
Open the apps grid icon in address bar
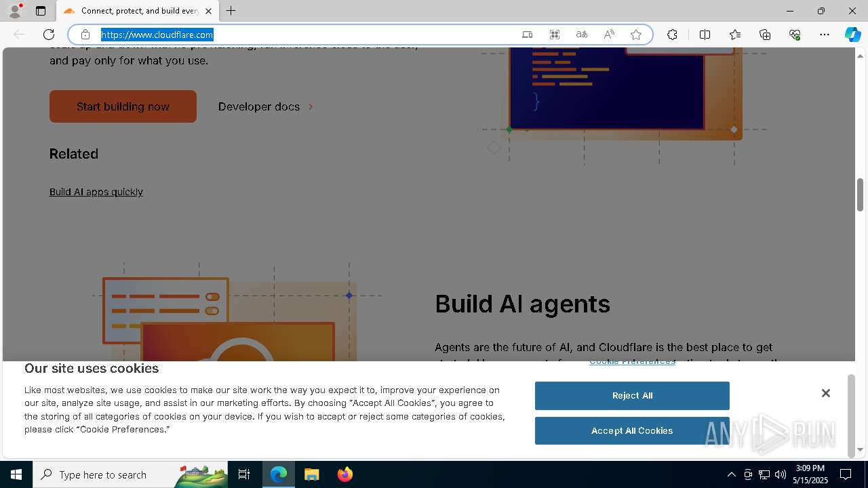click(555, 35)
